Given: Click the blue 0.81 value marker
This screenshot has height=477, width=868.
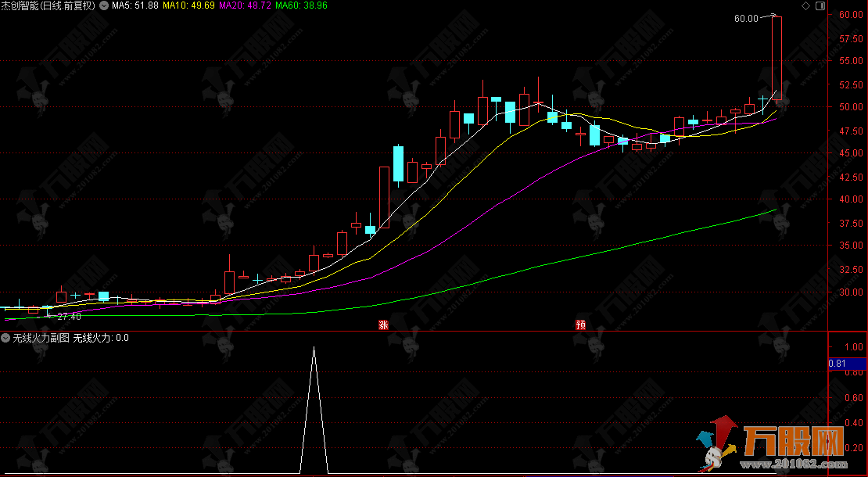Looking at the screenshot, I should [x=837, y=363].
